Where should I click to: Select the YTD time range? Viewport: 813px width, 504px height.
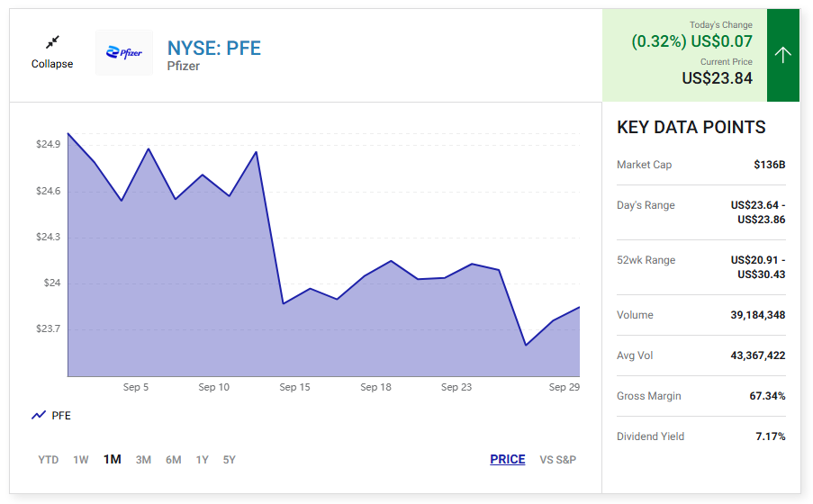(49, 460)
